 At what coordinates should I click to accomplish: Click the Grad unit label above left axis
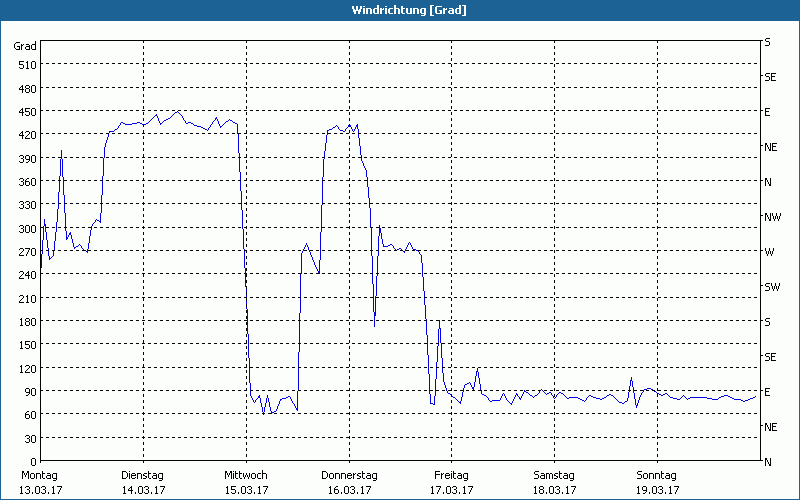pyautogui.click(x=25, y=46)
